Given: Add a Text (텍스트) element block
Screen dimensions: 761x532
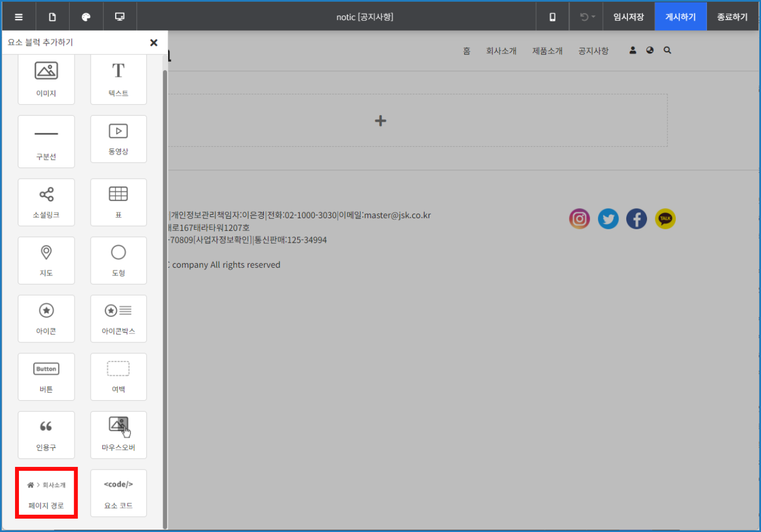Looking at the screenshot, I should [119, 78].
